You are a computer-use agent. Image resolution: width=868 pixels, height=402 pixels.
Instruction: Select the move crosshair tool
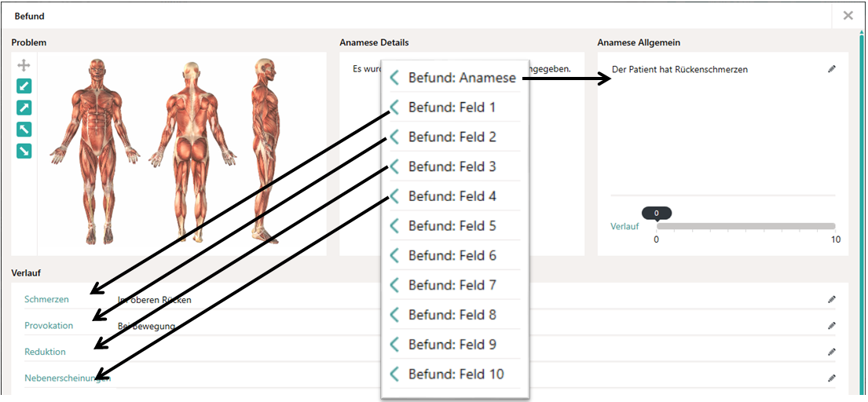tap(24, 66)
